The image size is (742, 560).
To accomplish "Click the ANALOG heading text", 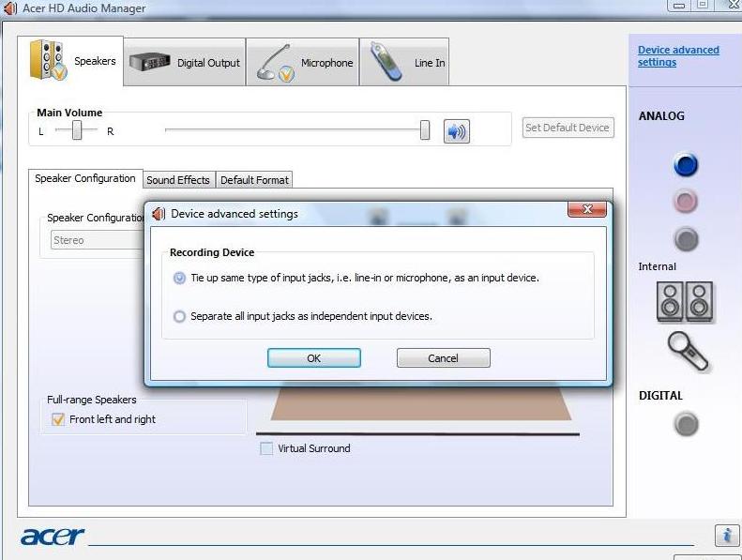I will pyautogui.click(x=661, y=116).
